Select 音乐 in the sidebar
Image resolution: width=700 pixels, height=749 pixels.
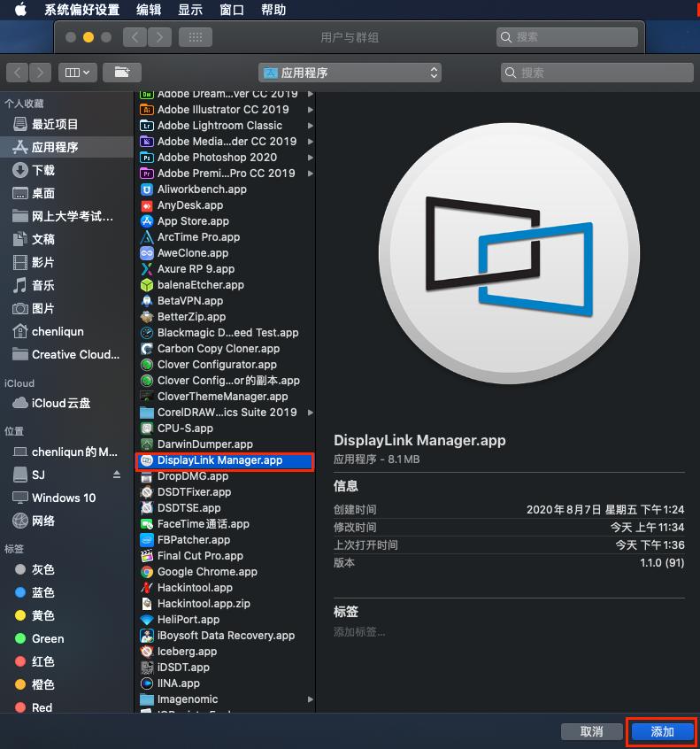point(67,285)
